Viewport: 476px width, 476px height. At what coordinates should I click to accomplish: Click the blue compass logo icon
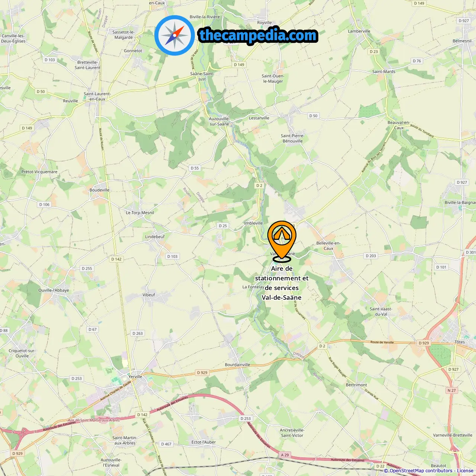(x=174, y=35)
